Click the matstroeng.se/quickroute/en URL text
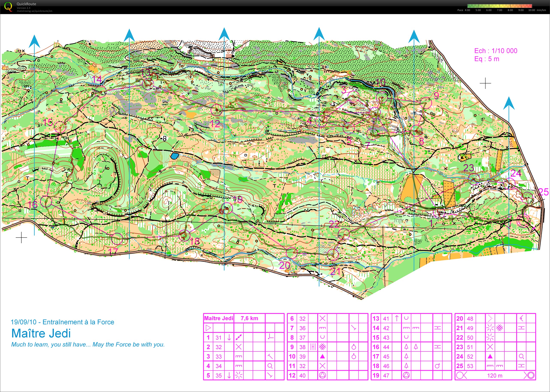The image size is (550, 392). (34, 11)
